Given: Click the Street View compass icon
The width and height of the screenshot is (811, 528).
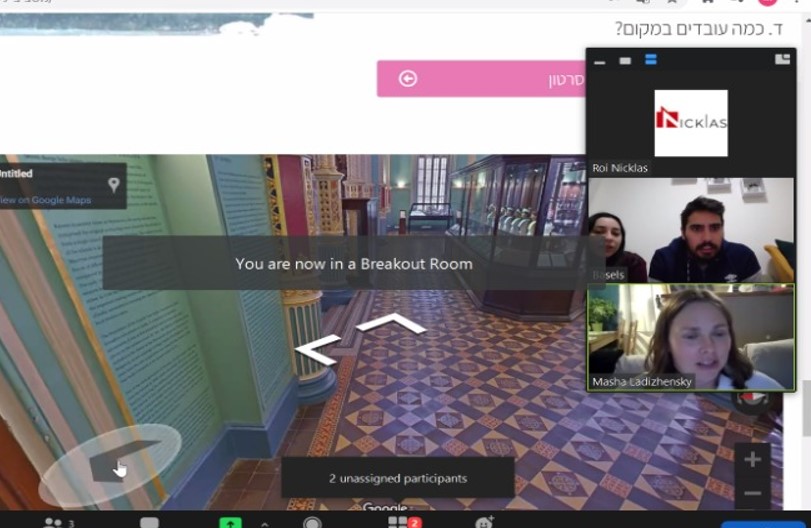Looking at the screenshot, I should (x=753, y=401).
